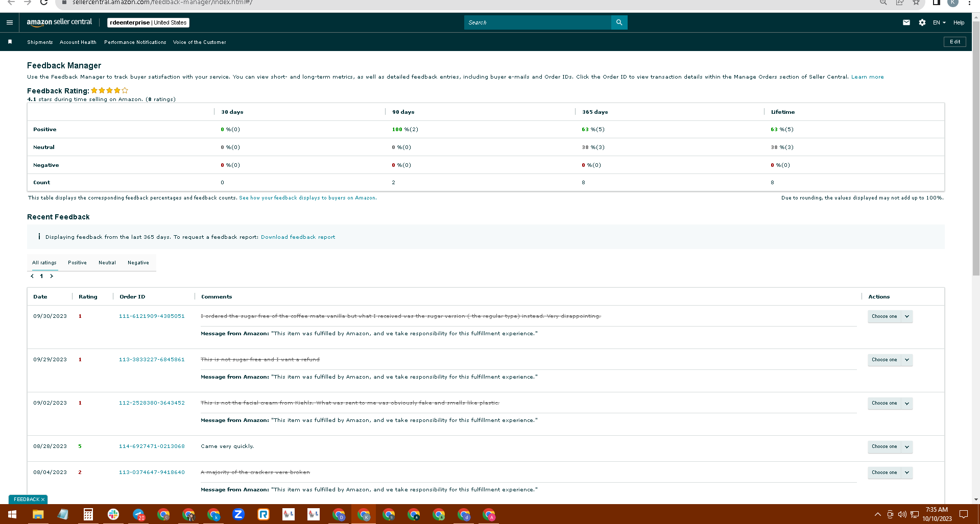980x524 pixels.
Task: Open the Windows Start menu
Action: 12,514
